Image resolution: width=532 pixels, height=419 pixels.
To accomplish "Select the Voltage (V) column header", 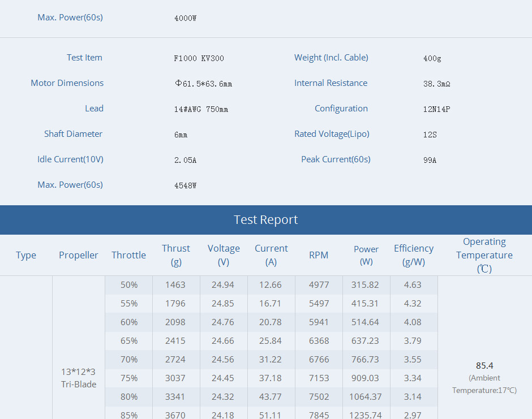I will click(x=224, y=255).
